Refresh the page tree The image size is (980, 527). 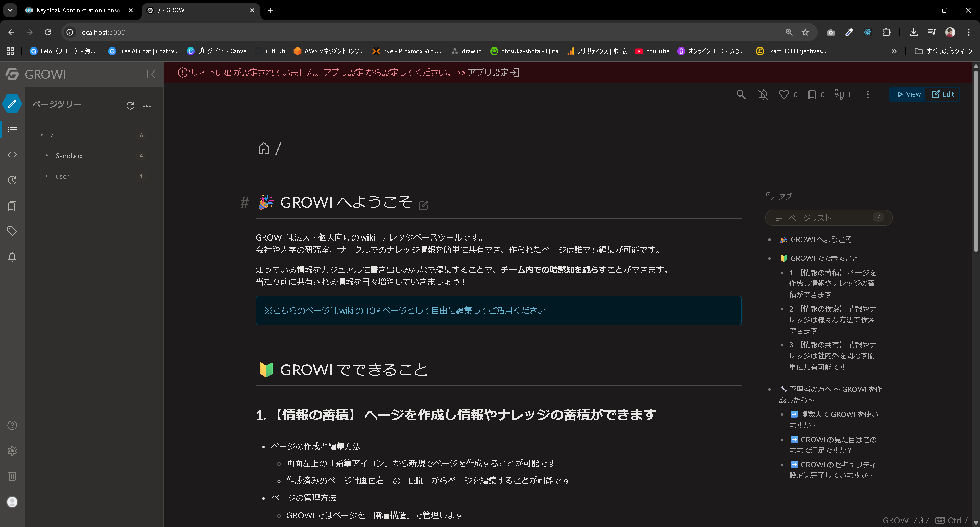130,106
